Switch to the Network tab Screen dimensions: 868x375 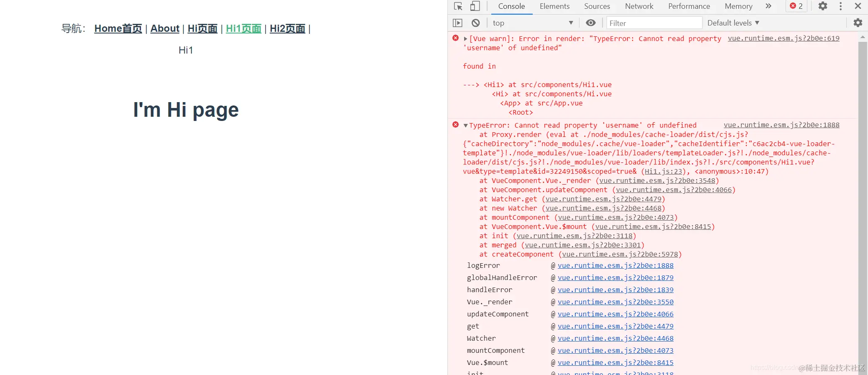(639, 6)
